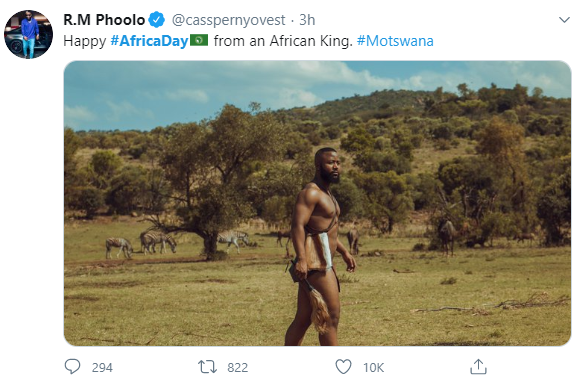Click the 294 replies count

pyautogui.click(x=102, y=367)
